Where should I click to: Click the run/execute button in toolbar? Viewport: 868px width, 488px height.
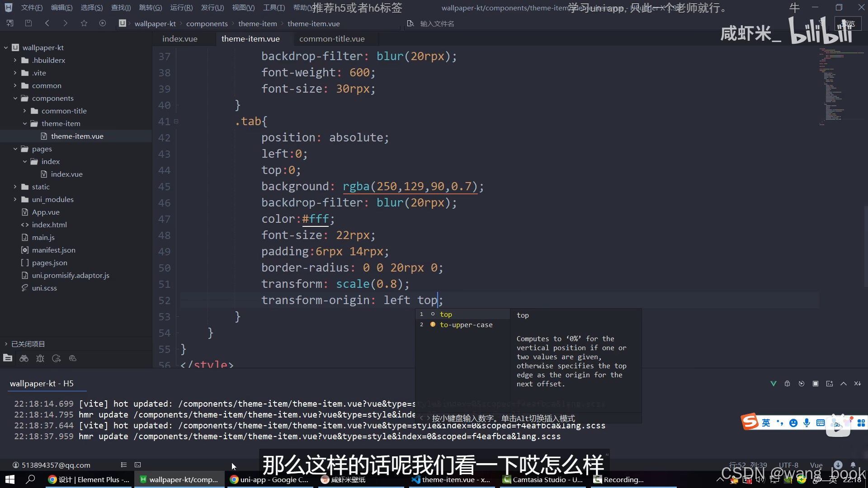101,23
